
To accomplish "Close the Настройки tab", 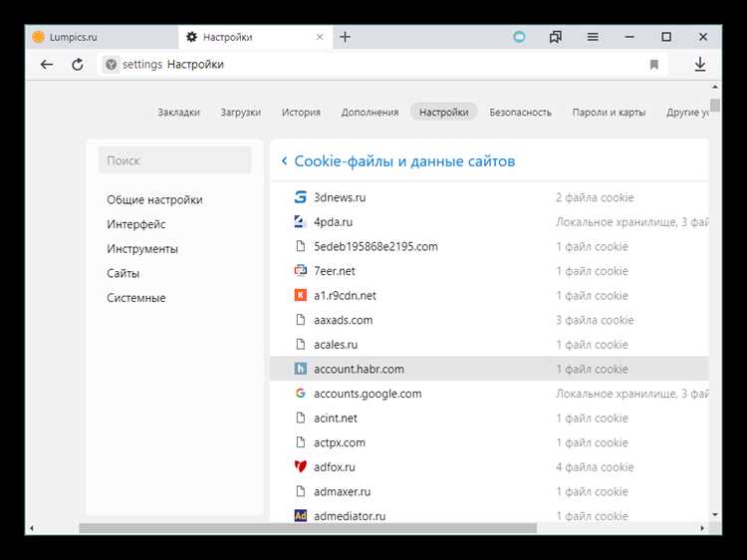I will pyautogui.click(x=320, y=37).
